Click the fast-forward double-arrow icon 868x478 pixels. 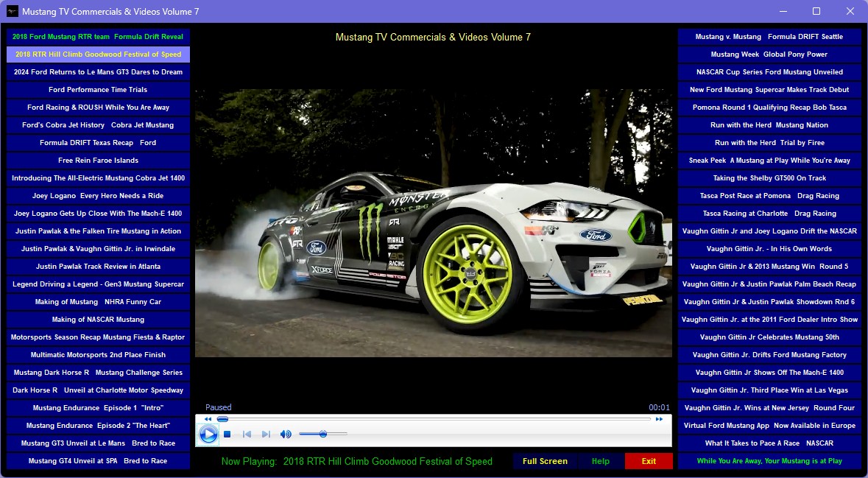pyautogui.click(x=659, y=419)
